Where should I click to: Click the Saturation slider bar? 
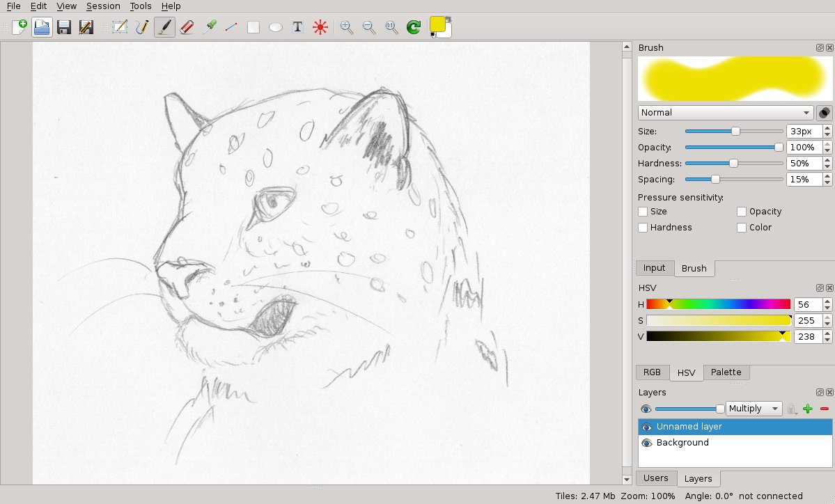(719, 320)
